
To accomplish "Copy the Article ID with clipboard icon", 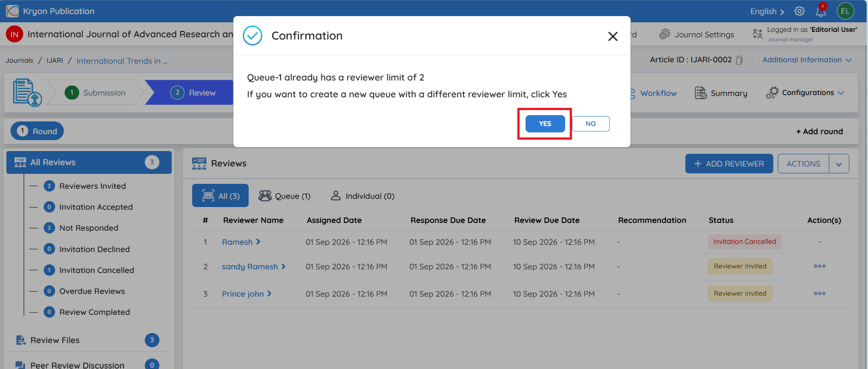I will coord(739,60).
